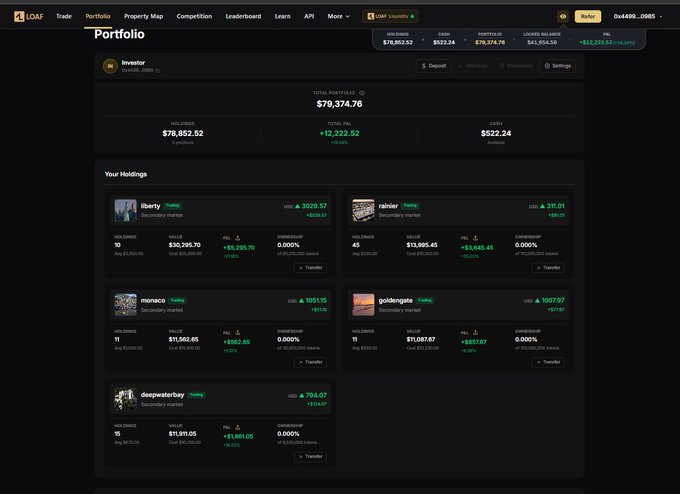This screenshot has height=494, width=680.
Task: Share deepwaterbay P&L via share icon
Action: pyautogui.click(x=238, y=427)
